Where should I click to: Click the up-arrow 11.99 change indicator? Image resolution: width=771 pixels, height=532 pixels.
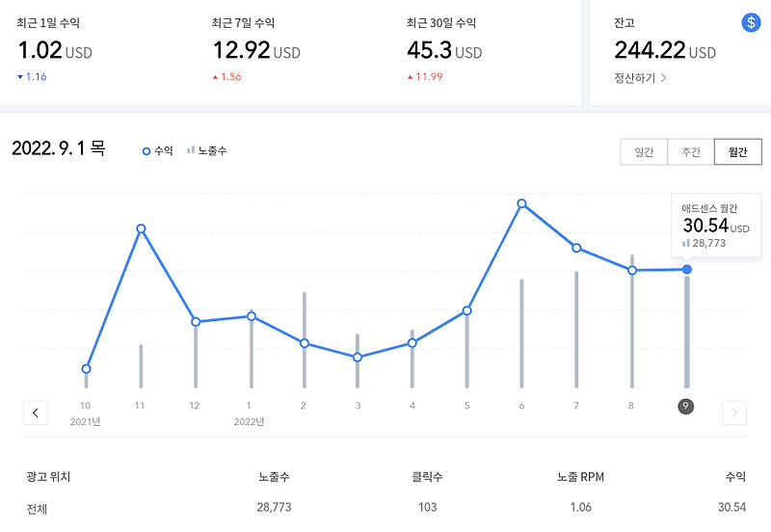[425, 77]
